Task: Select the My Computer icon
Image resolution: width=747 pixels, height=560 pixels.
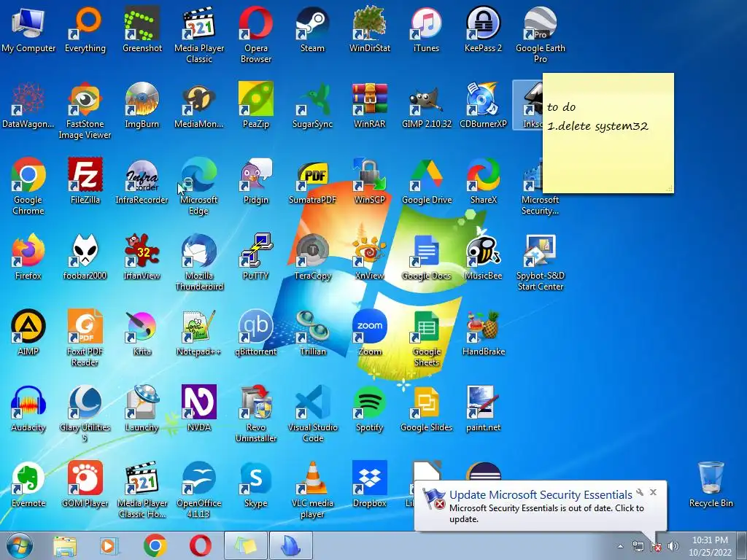Action: point(28,29)
